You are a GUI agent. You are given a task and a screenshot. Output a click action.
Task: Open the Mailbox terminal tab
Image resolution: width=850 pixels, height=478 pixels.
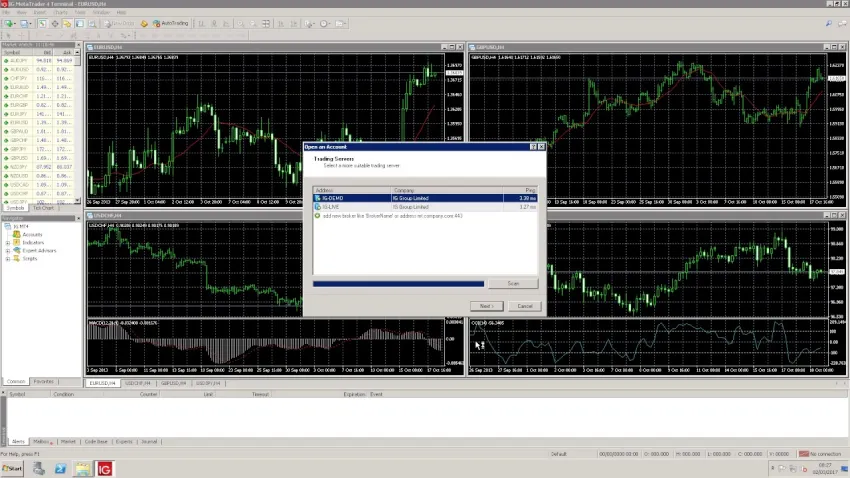coord(42,442)
